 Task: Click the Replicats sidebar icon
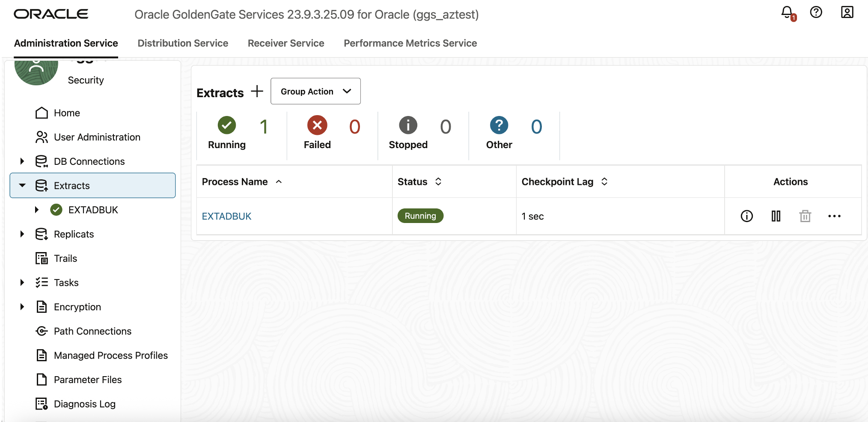[42, 234]
